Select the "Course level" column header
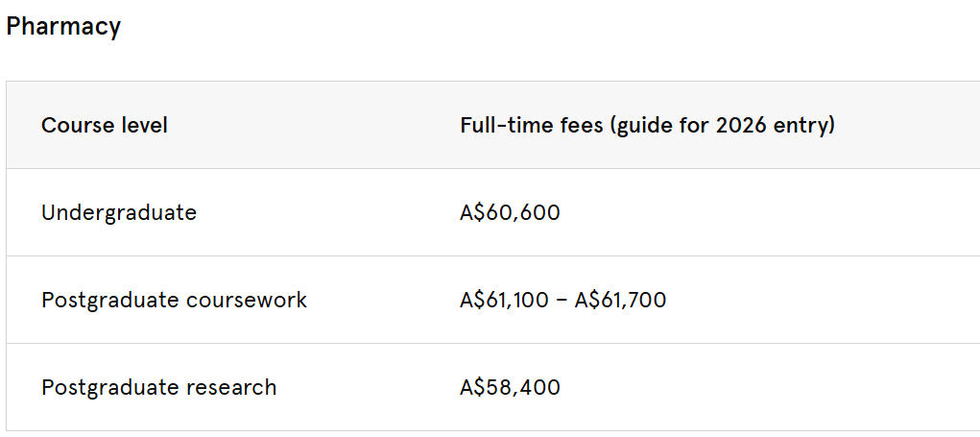The width and height of the screenshot is (980, 437). (x=105, y=125)
